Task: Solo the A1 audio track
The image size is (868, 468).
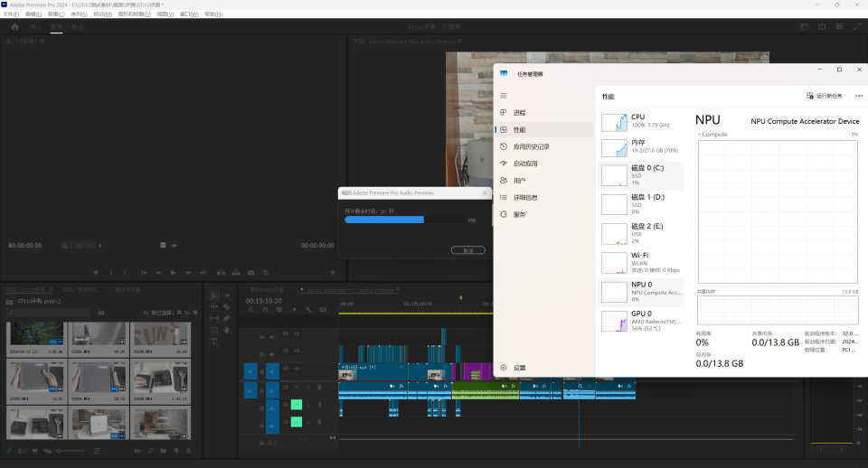Action: click(x=308, y=388)
